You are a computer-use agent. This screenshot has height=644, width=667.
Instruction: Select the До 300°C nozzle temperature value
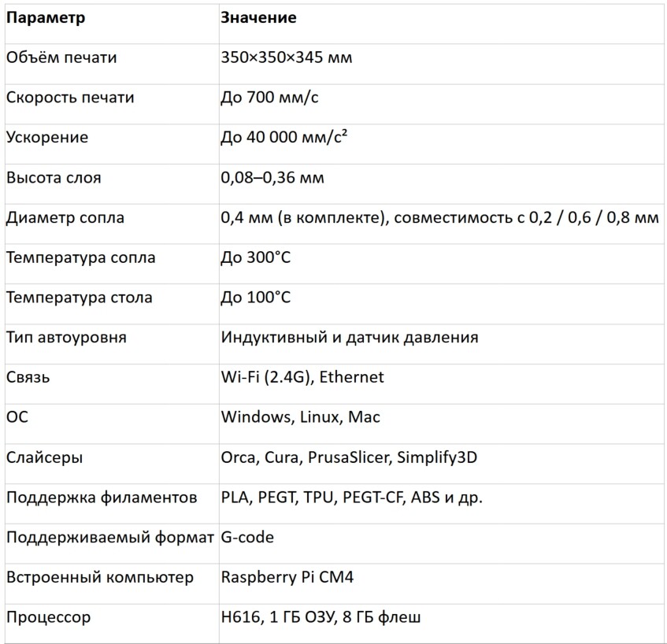coord(256,257)
